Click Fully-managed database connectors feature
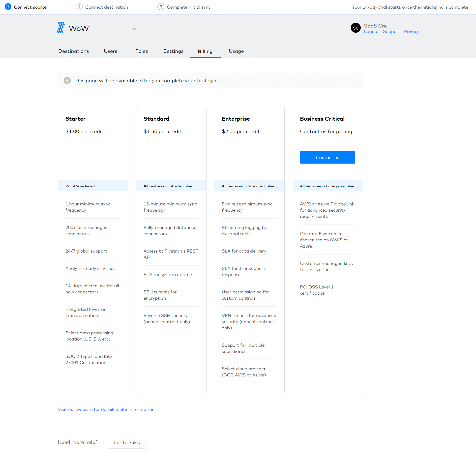The height and width of the screenshot is (456, 476). (170, 230)
